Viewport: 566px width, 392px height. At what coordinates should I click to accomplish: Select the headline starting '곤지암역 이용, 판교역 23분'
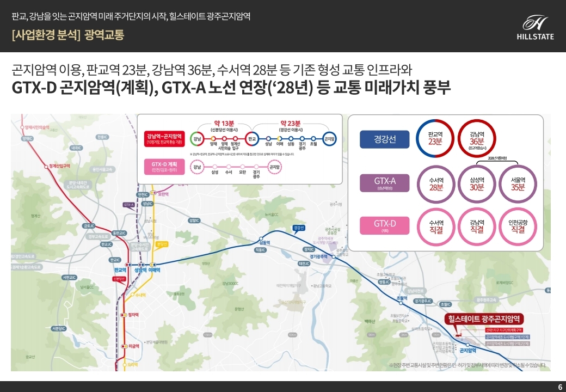[x=212, y=70]
